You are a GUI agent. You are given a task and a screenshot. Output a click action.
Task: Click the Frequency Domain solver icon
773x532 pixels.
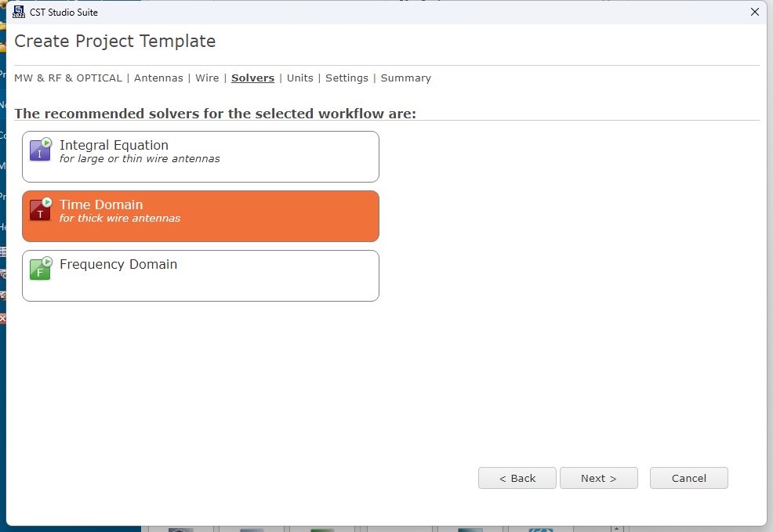41,269
